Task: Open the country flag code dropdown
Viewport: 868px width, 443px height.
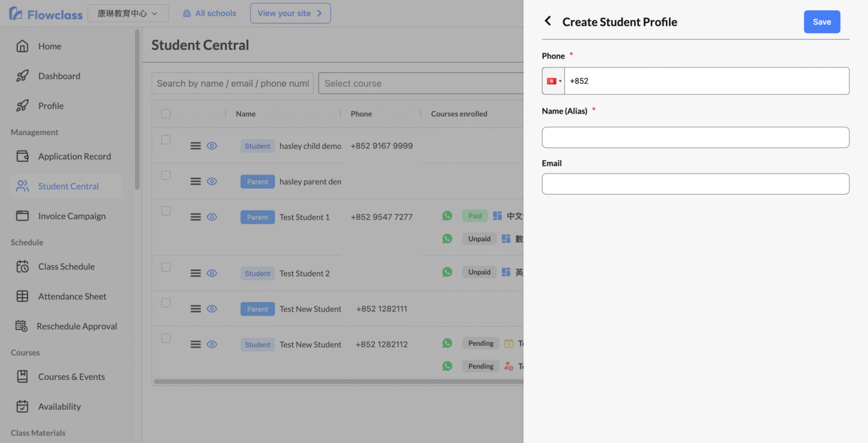Action: point(553,81)
